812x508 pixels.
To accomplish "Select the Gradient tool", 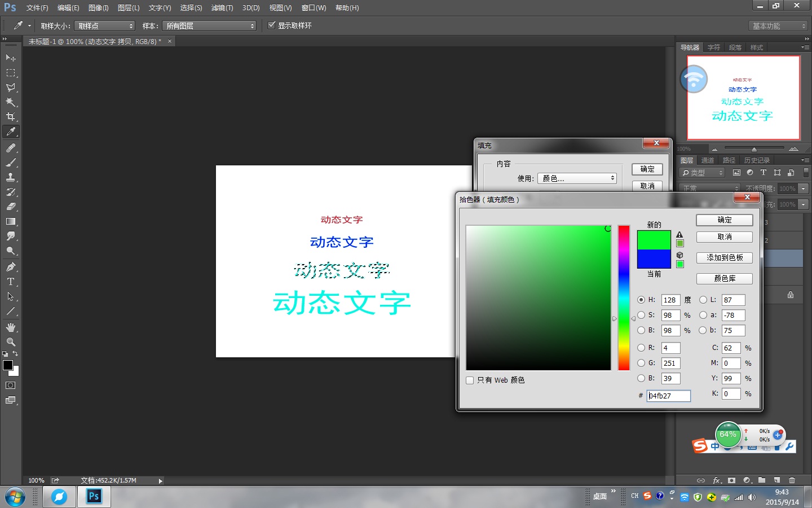I will click(x=11, y=222).
